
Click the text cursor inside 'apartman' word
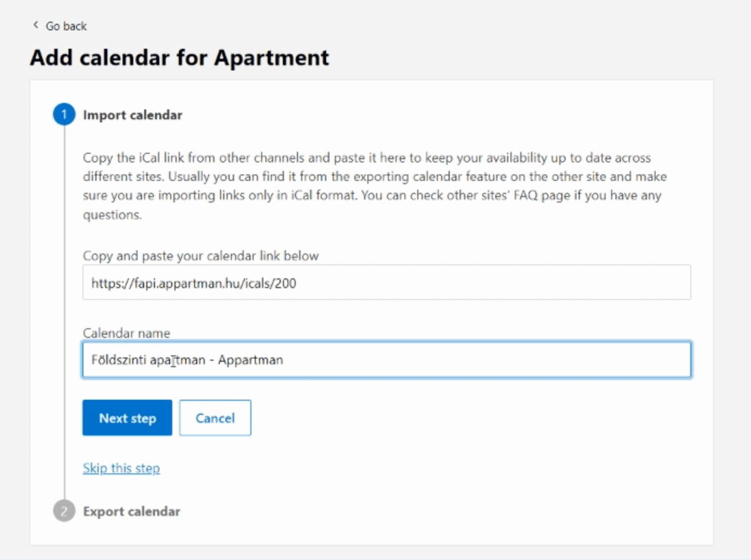point(173,361)
